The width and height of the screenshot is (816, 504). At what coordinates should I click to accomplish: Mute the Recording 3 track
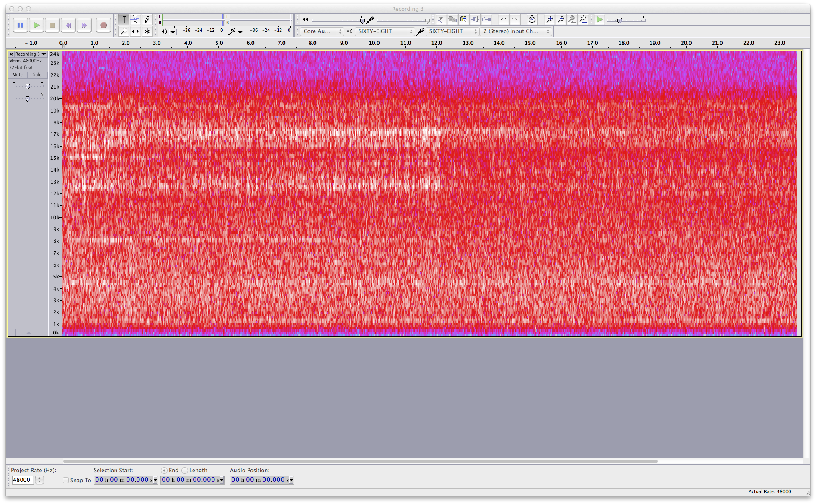point(18,75)
